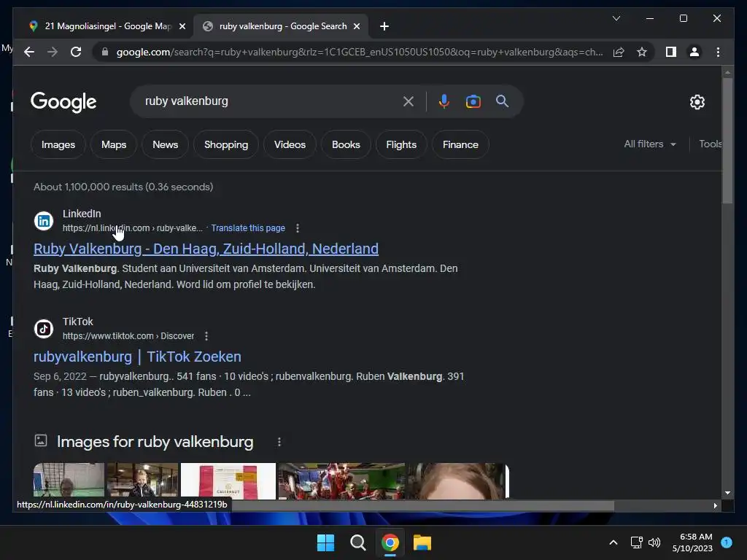Filter results by Videos
Viewport: 747px width, 560px height.
tap(290, 145)
